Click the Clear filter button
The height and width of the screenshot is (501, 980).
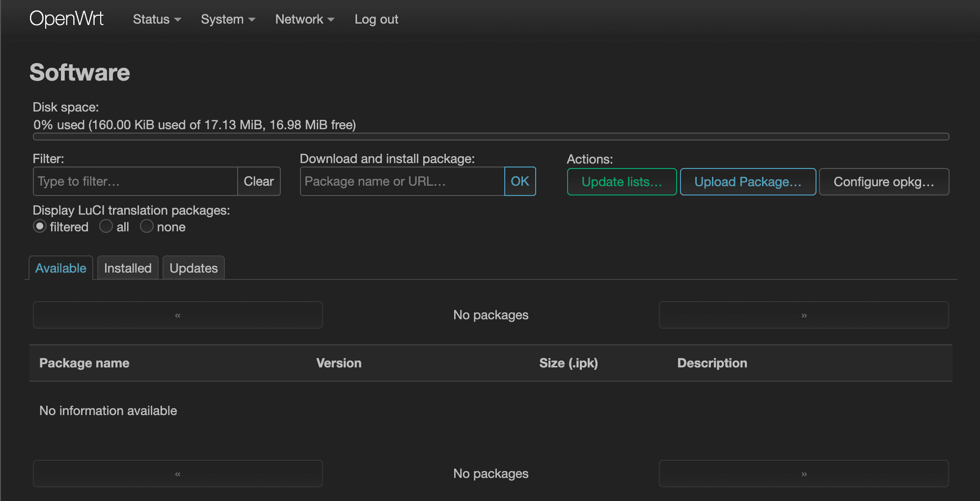[x=259, y=181]
